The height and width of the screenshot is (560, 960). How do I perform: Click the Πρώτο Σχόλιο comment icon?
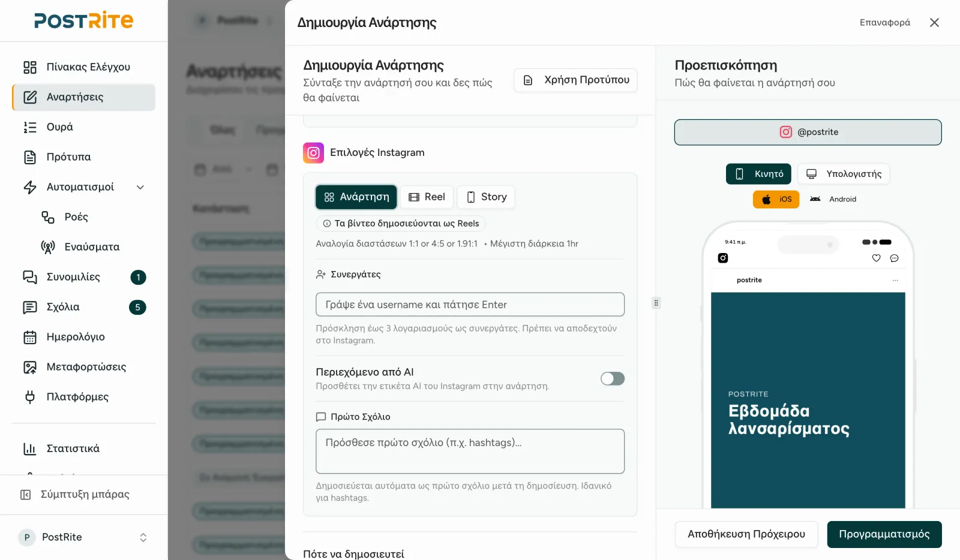tap(321, 417)
